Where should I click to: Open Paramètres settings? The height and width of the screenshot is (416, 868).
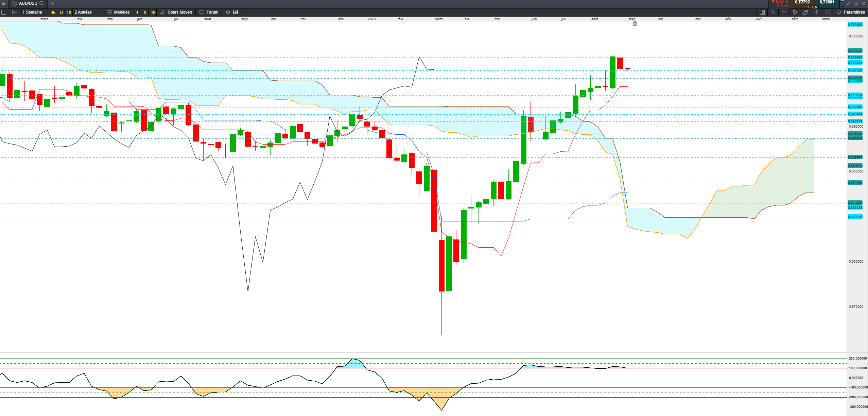click(851, 12)
